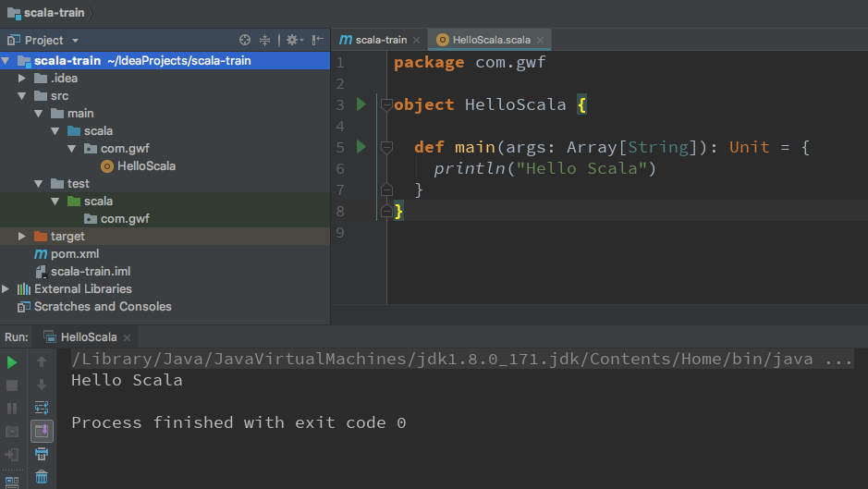Toggle soft-wrap in the Run console

point(42,408)
